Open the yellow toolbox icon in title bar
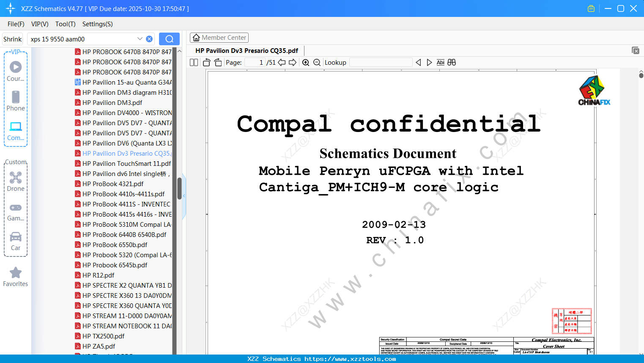Screen dimensions: 644x363 [x=591, y=8]
